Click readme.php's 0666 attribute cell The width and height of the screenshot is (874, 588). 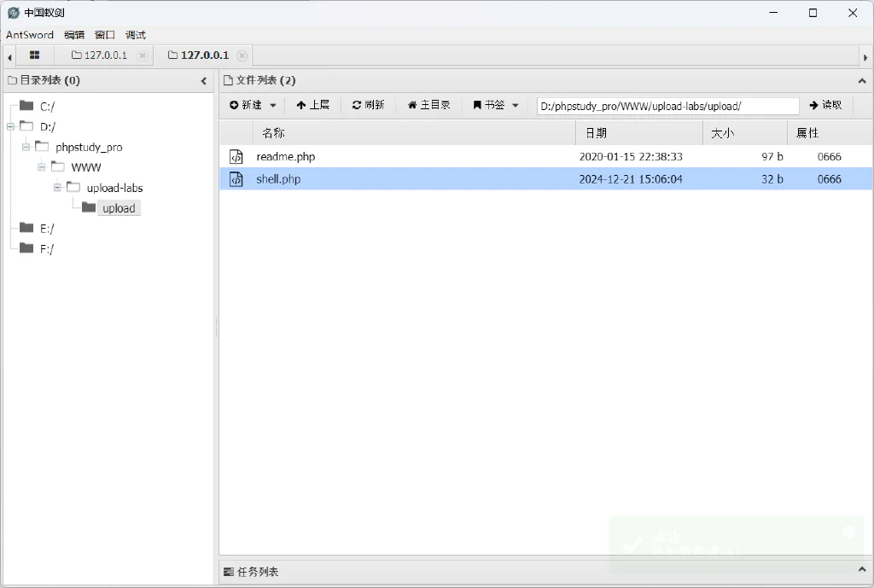[x=829, y=157]
